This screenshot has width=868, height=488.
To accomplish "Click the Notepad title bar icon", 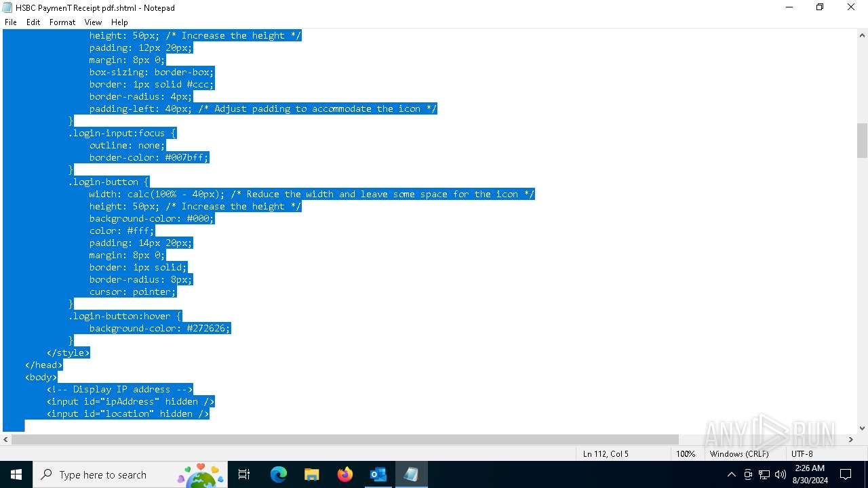I will pos(7,7).
